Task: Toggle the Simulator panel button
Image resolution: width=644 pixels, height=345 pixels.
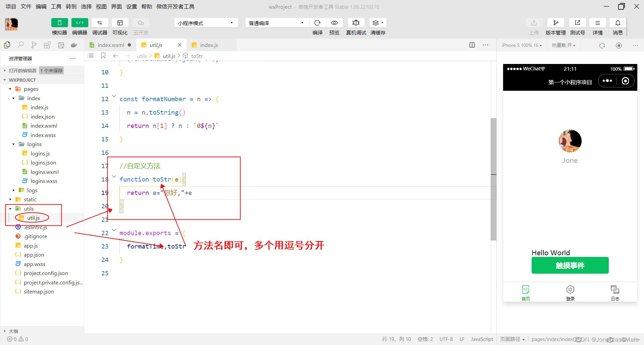Action: click(60, 23)
